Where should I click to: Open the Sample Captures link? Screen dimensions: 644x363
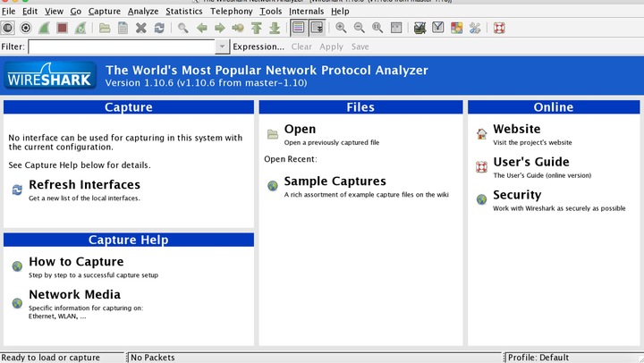(x=335, y=181)
